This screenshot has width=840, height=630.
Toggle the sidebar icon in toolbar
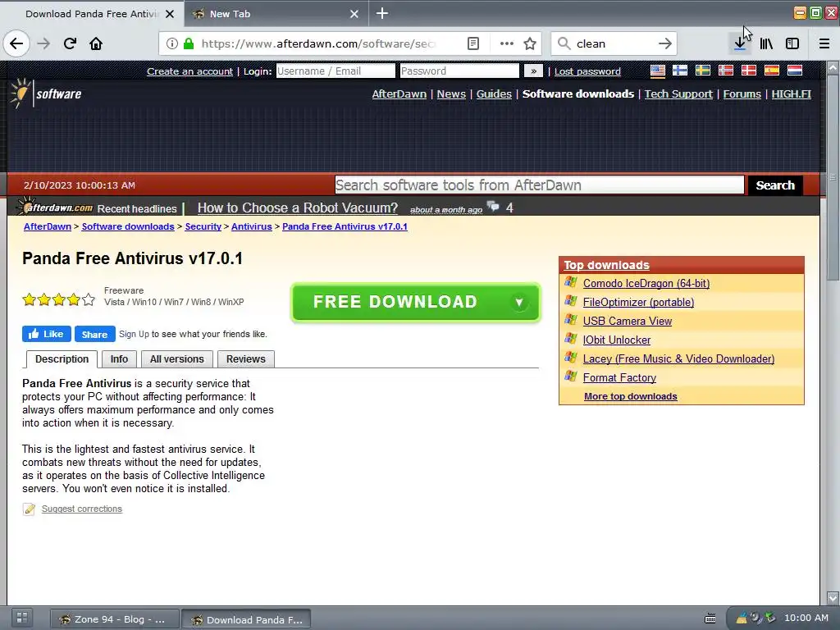click(x=792, y=43)
